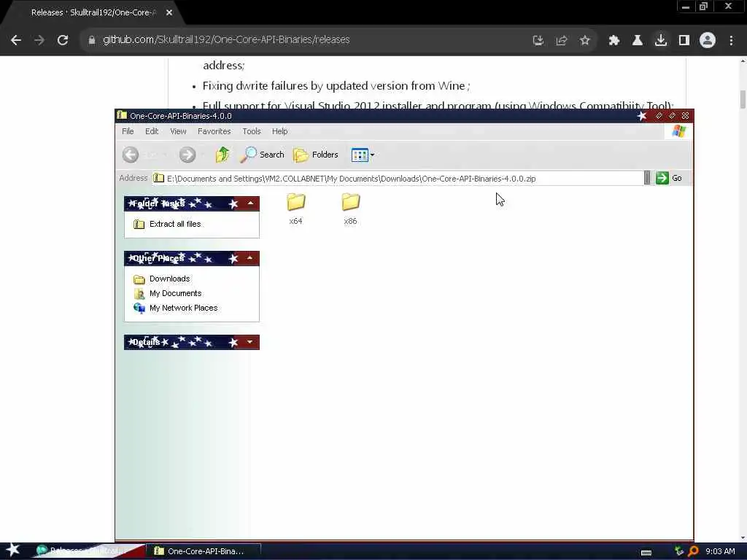Viewport: 747px width, 560px height.
Task: Click One-Core-API-Bina... taskbar button
Action: pyautogui.click(x=206, y=551)
